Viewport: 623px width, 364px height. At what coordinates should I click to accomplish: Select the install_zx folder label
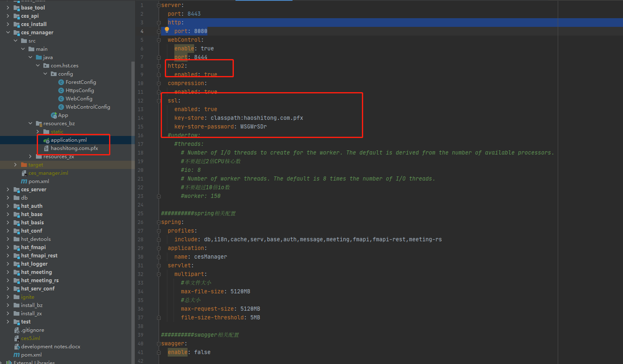pos(31,314)
